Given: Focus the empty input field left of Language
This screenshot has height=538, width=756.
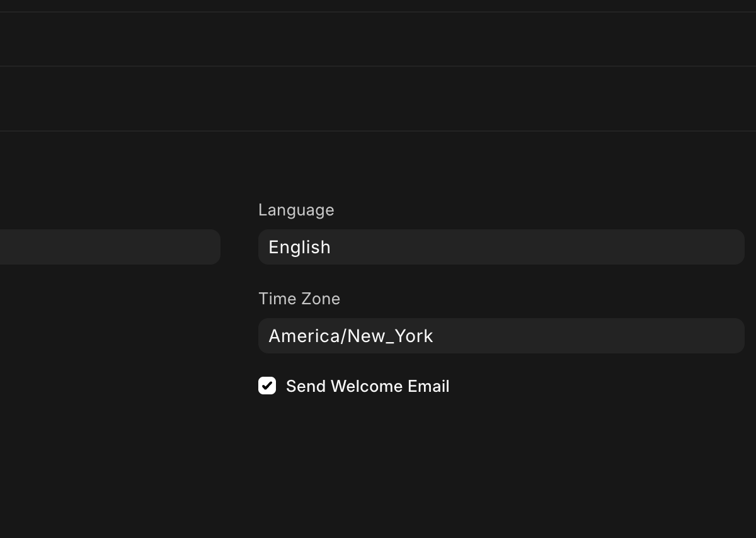Looking at the screenshot, I should [107, 247].
